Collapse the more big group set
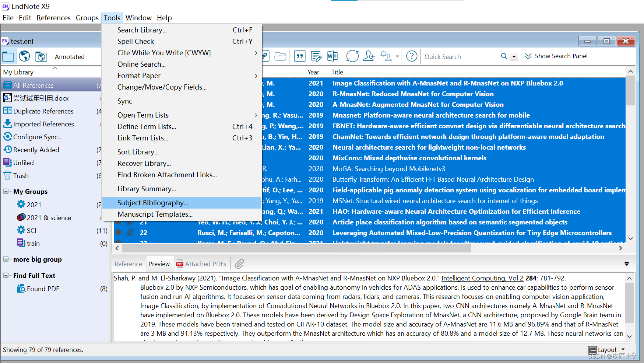The height and width of the screenshot is (363, 644). (6, 259)
